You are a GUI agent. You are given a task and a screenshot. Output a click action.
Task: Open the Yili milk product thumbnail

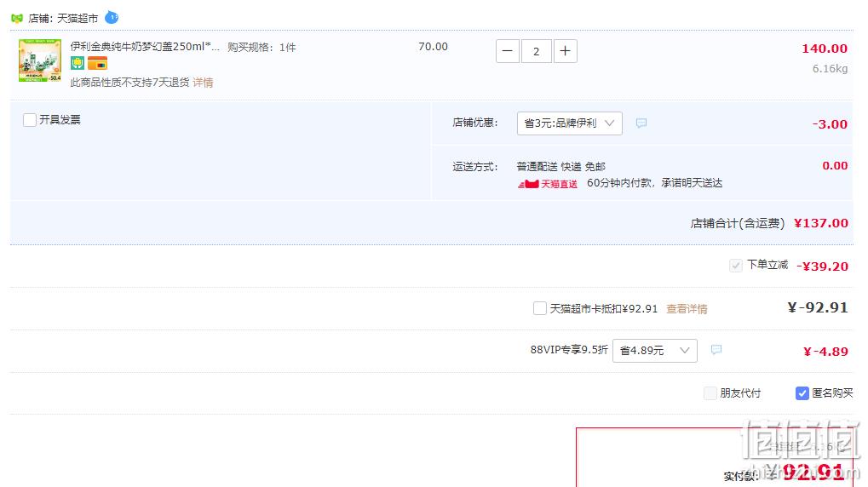pyautogui.click(x=40, y=60)
